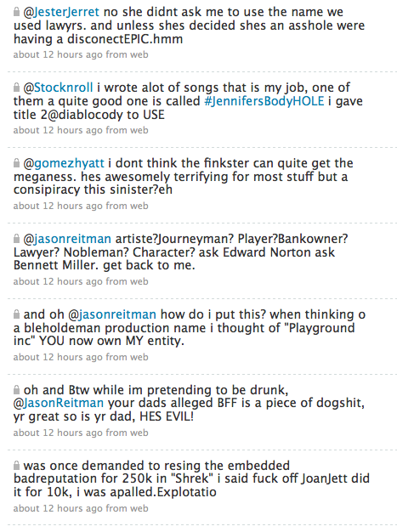Open timestamp under the Shrek badreputation tweet
This screenshot has height=532, width=397.
click(81, 508)
